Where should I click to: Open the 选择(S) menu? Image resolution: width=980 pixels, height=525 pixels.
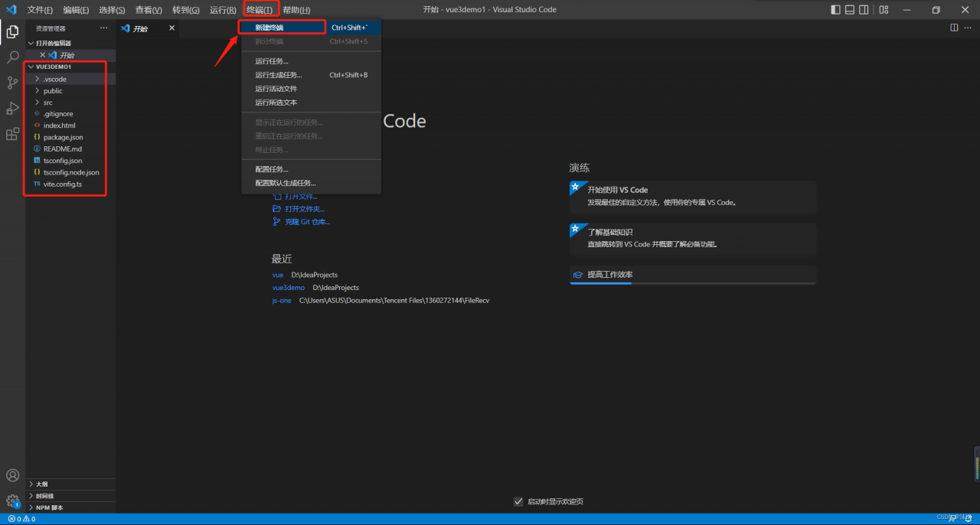(x=112, y=10)
